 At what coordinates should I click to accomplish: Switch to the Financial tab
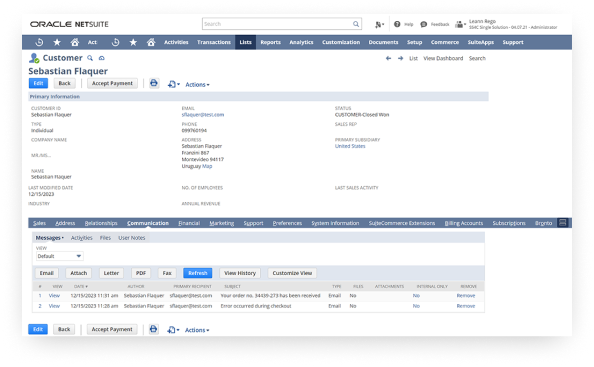[189, 223]
